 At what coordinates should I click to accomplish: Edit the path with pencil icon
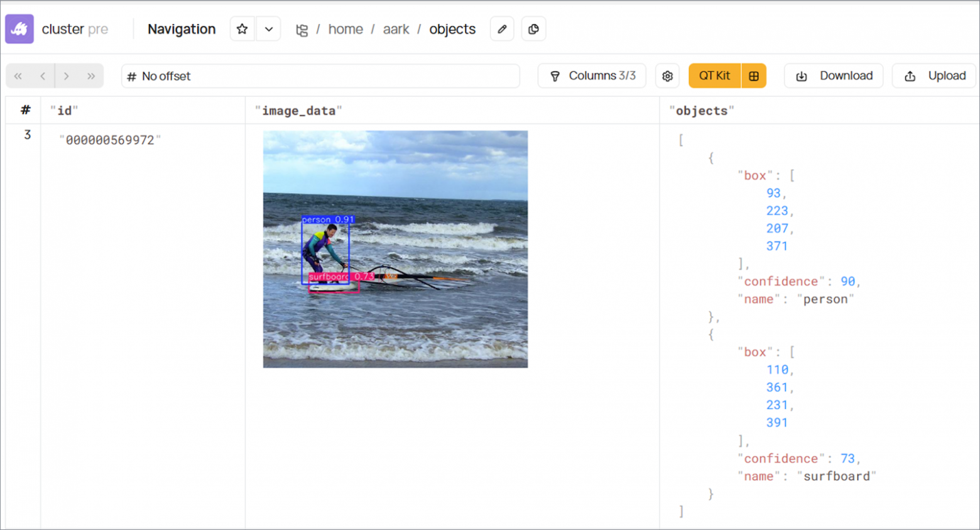[502, 29]
